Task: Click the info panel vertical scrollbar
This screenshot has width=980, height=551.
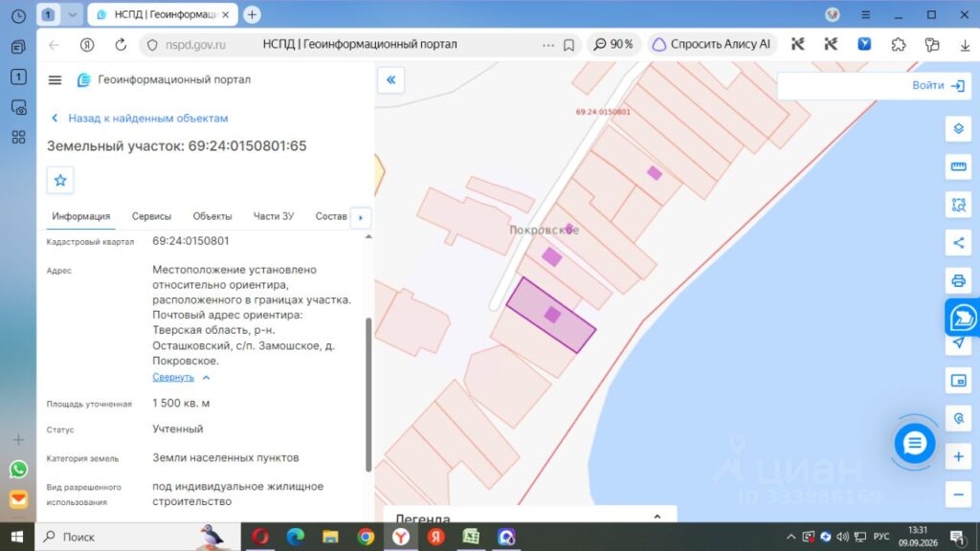Action: (368, 395)
